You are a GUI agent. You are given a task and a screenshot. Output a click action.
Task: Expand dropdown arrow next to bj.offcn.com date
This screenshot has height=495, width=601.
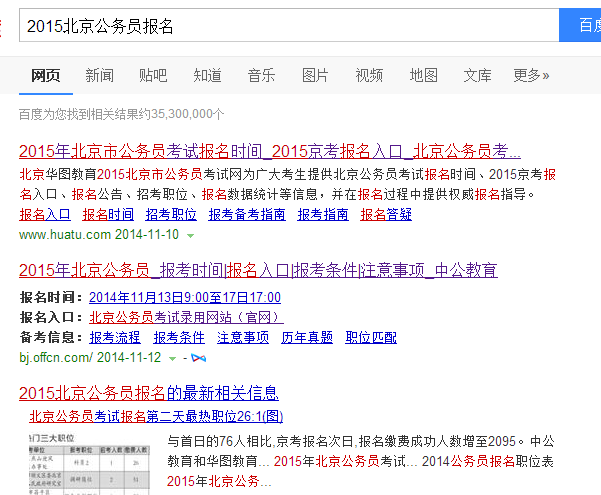(x=172, y=358)
